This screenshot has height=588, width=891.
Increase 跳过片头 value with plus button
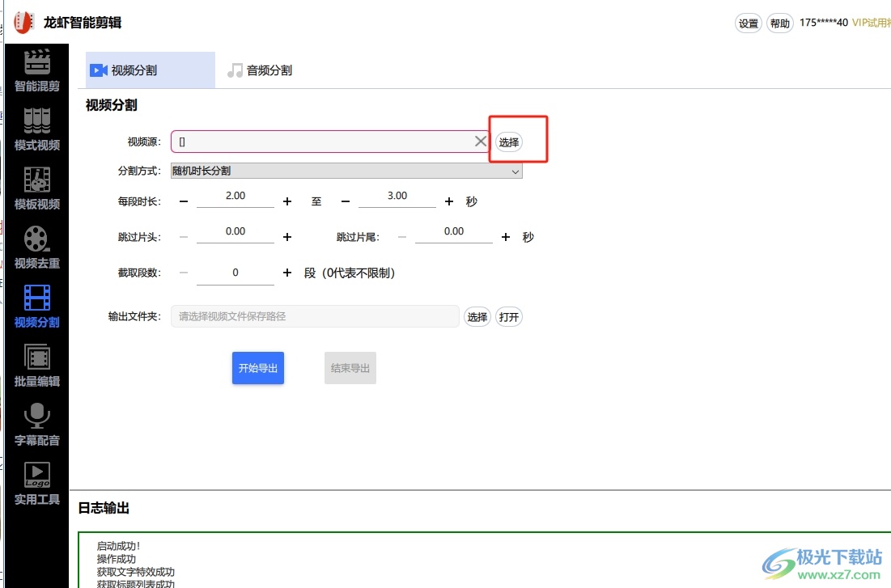point(287,238)
